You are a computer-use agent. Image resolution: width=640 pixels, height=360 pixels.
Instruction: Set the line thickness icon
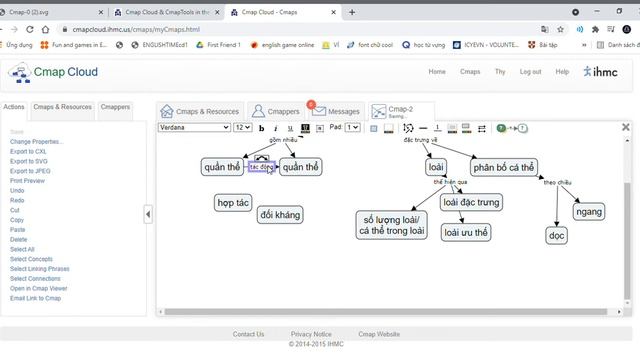[x=438, y=128]
